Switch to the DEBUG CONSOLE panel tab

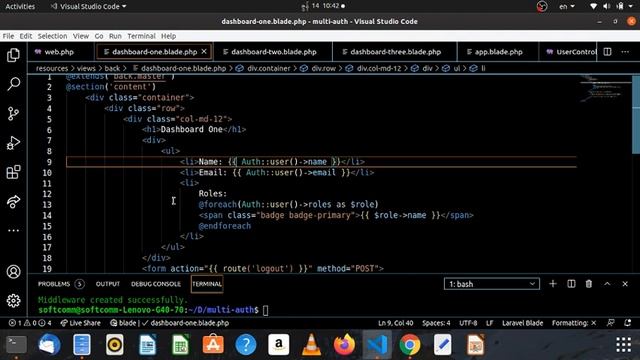click(x=156, y=284)
